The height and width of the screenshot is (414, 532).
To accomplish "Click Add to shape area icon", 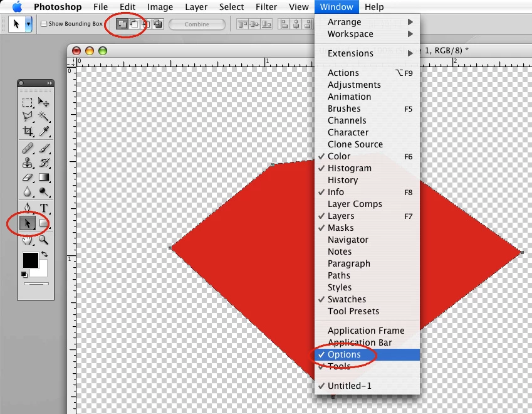I will click(122, 24).
